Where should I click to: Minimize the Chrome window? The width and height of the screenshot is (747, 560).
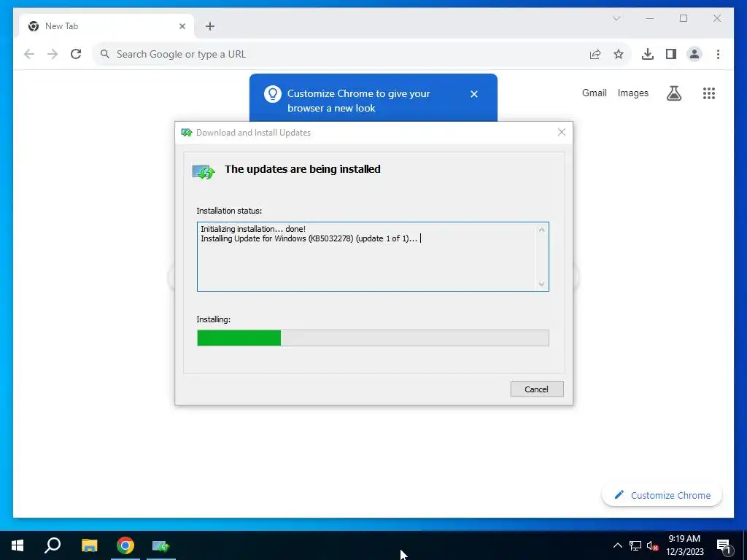click(x=650, y=18)
